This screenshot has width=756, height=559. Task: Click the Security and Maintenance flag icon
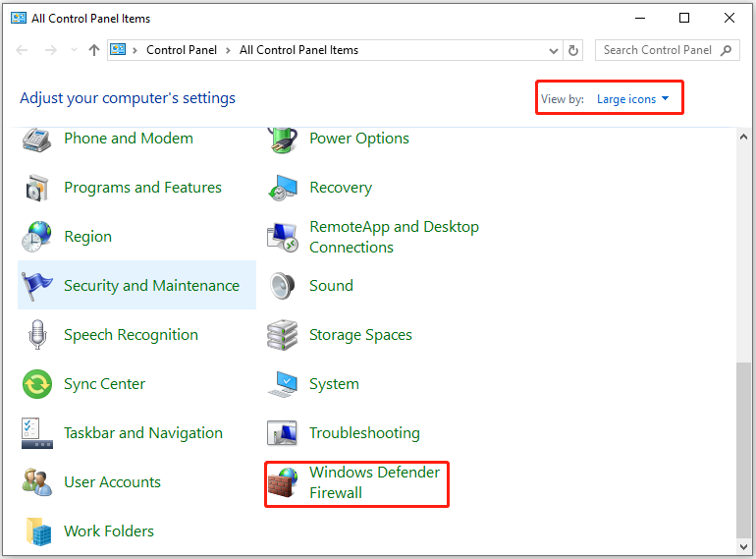[36, 286]
